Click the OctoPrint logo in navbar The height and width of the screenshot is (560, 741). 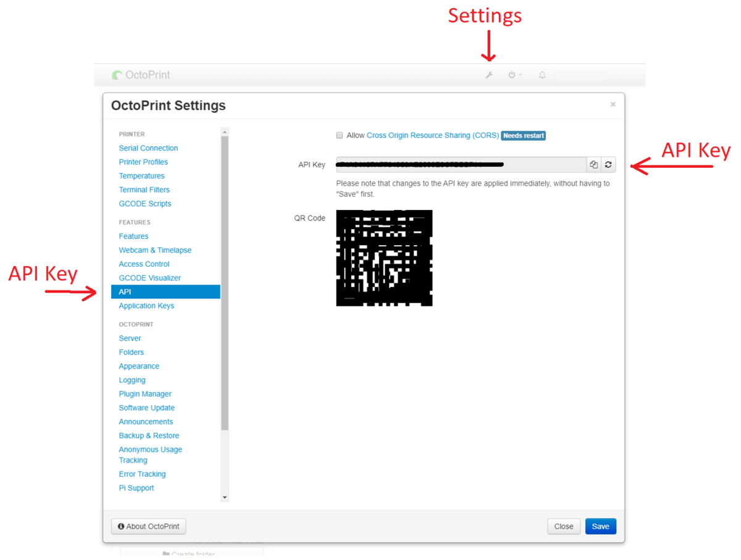141,75
